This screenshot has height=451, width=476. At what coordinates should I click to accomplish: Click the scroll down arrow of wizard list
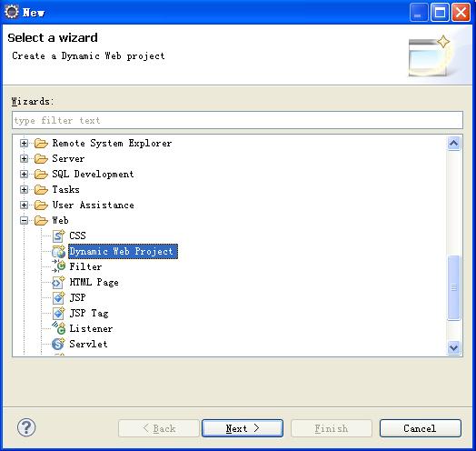tap(454, 347)
